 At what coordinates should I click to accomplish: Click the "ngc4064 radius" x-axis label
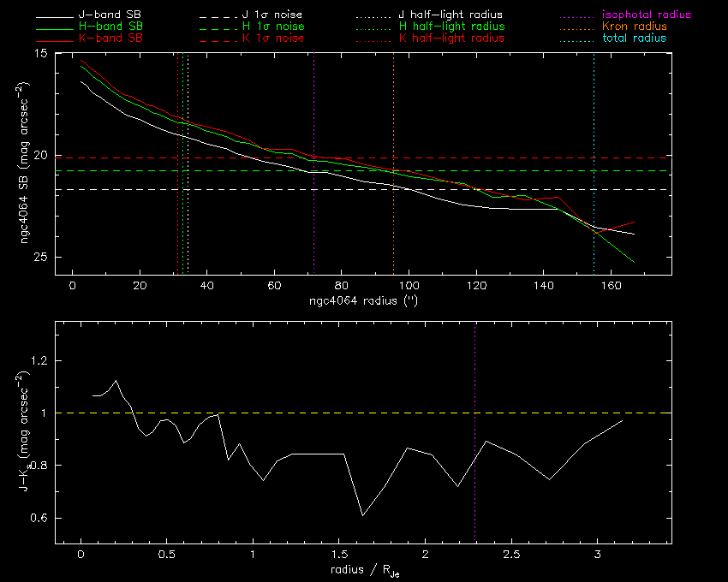[x=363, y=301]
